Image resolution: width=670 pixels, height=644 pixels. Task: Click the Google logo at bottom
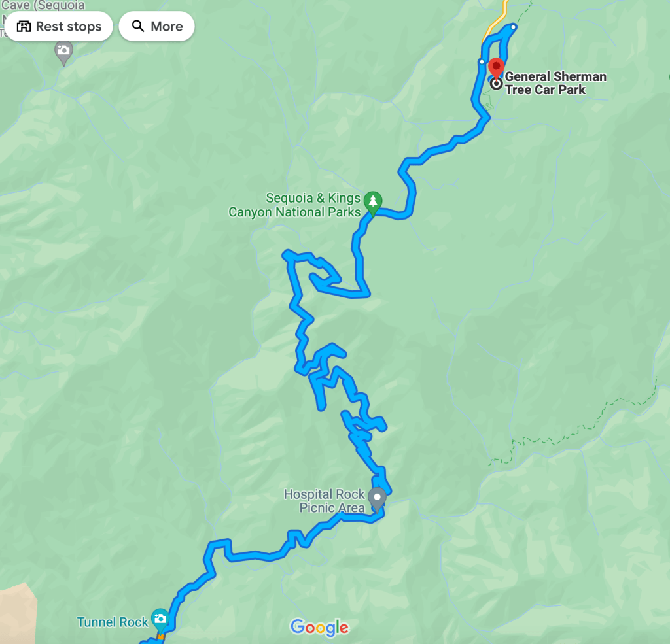[x=319, y=628]
